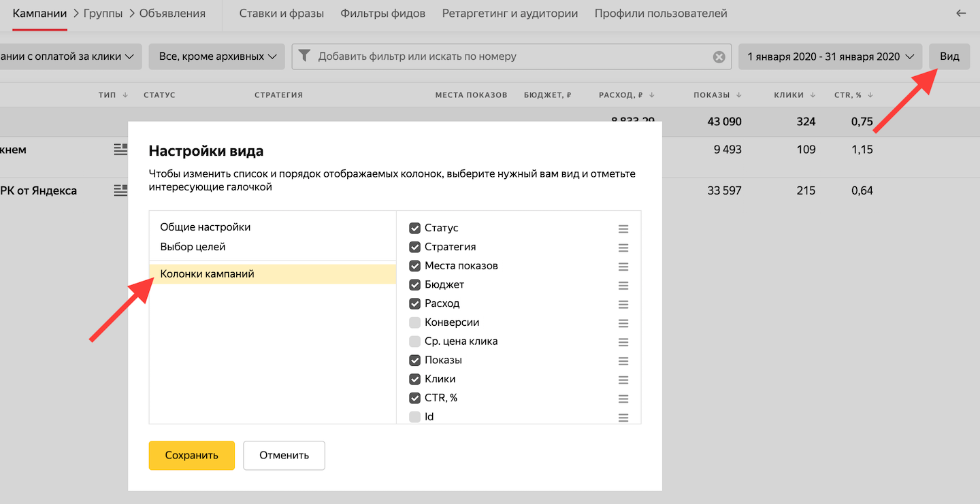Uncheck the CTR, % checkbox

[x=414, y=398]
